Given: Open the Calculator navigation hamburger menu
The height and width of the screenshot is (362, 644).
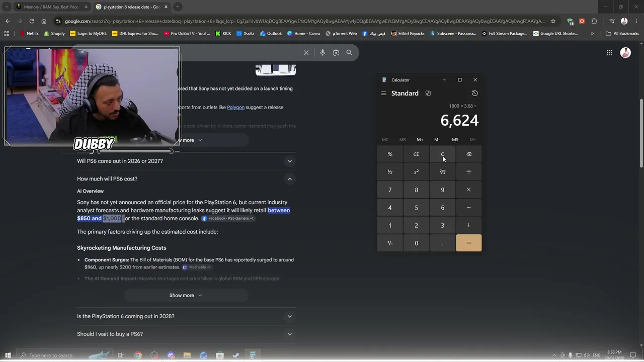Looking at the screenshot, I should click(x=383, y=94).
